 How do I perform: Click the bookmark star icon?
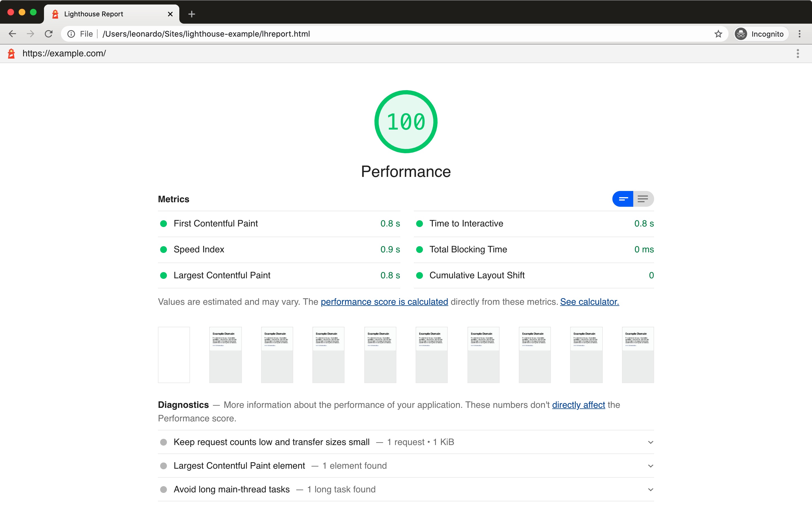(718, 33)
